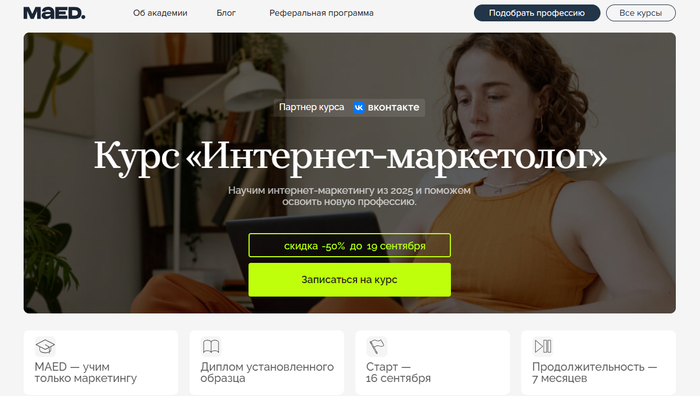
Task: Select the Диплом установленного образца card
Action: 267,363
